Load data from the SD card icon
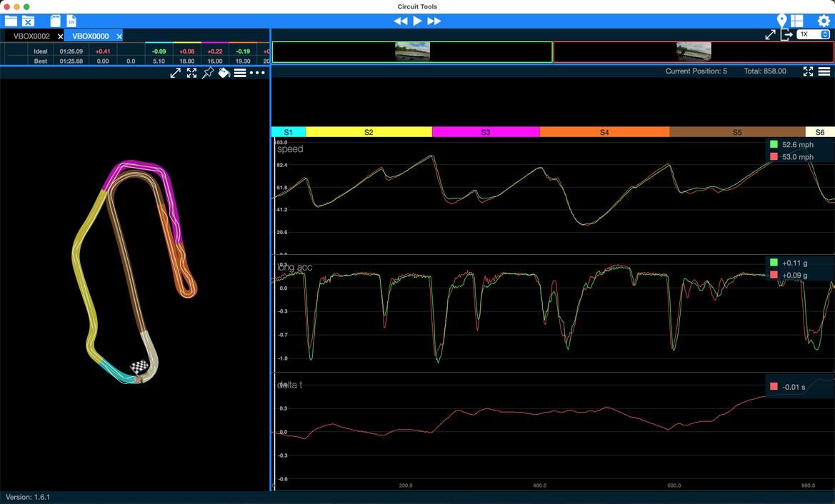Image resolution: width=835 pixels, height=504 pixels. coord(56,21)
